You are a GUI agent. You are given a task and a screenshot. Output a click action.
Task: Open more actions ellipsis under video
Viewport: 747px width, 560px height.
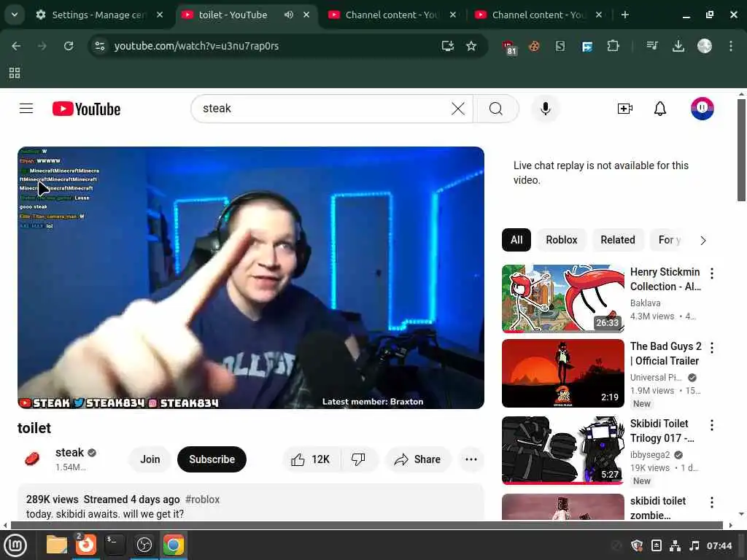pyautogui.click(x=471, y=459)
